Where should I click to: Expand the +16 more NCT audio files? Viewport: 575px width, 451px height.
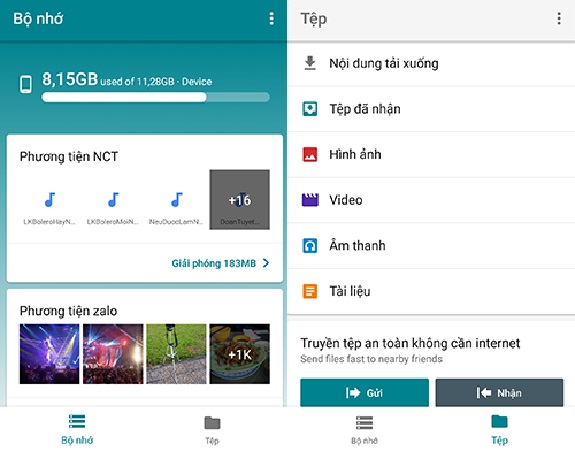click(x=239, y=199)
